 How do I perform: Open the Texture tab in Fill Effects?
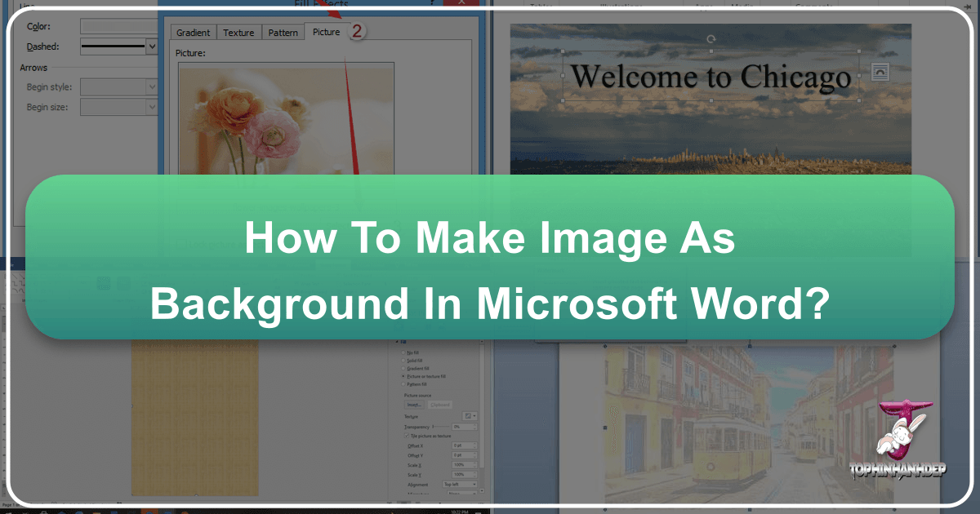point(238,33)
